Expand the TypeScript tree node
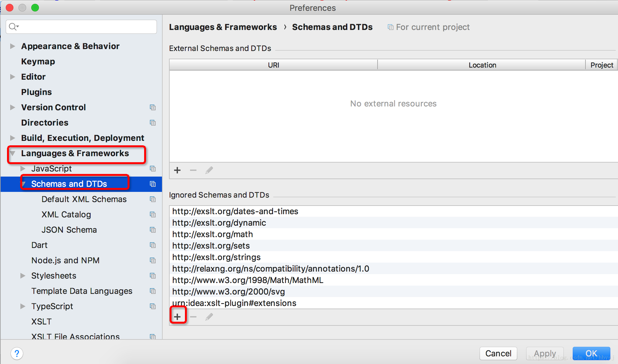The image size is (618, 364). tap(23, 306)
